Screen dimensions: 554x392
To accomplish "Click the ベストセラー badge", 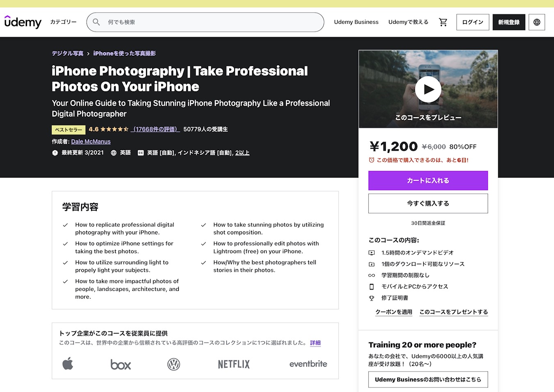I will pyautogui.click(x=68, y=130).
